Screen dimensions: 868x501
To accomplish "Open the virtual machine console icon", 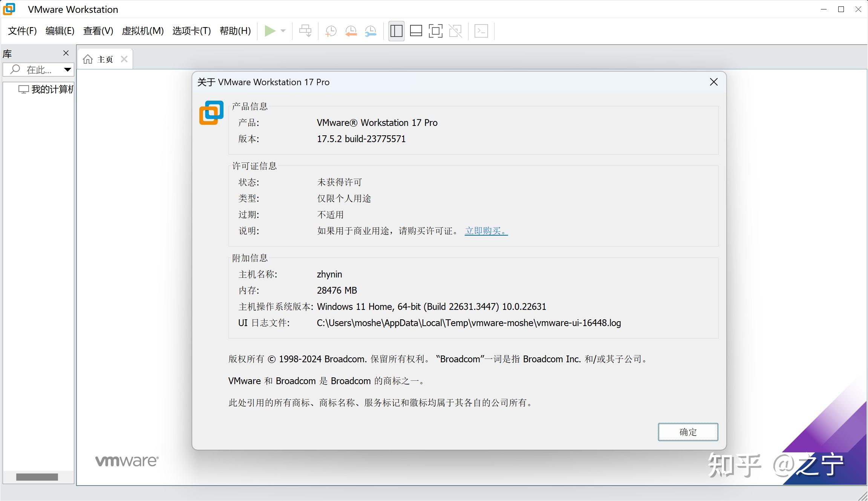I will pos(481,31).
